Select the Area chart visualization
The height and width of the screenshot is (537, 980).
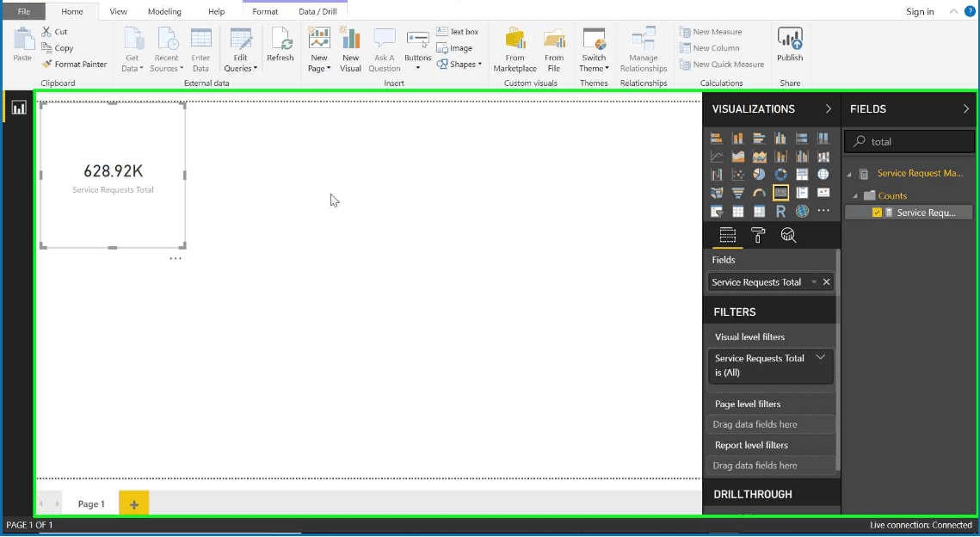coord(738,157)
